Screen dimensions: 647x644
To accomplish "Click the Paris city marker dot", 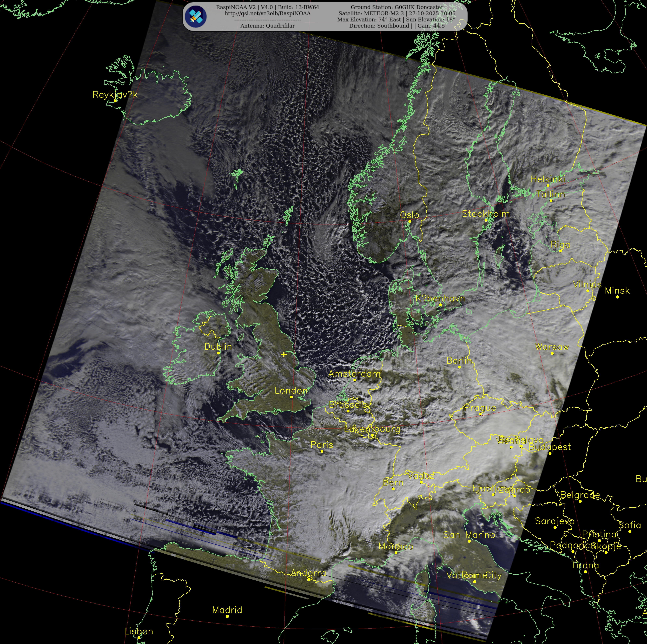I will click(322, 451).
